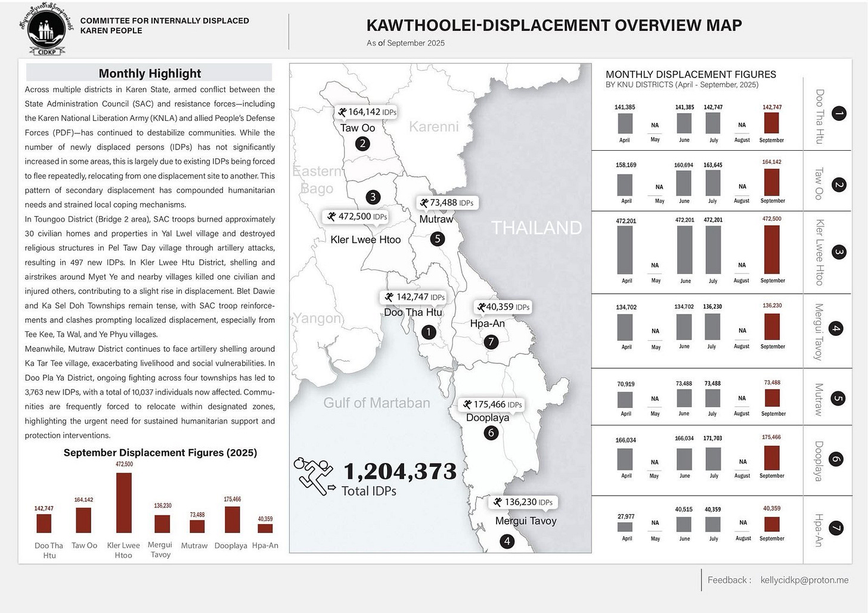Click the Monthly Highlight heading
Screen dimensions: 868x613
[x=150, y=73]
